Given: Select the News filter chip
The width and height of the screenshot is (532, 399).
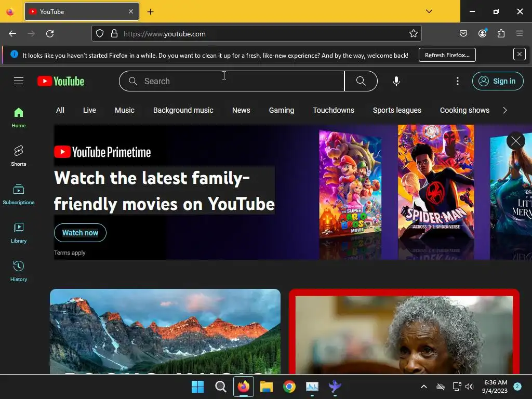Looking at the screenshot, I should coord(241,110).
